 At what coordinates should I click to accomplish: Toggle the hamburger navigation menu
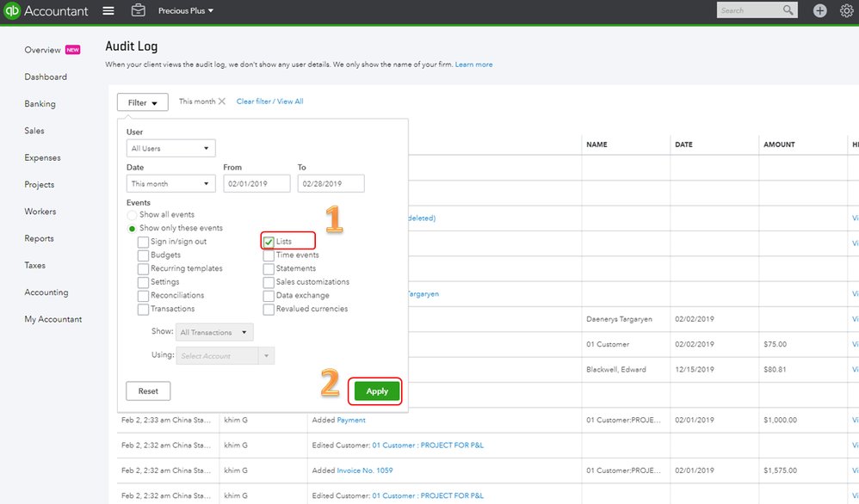(x=108, y=11)
